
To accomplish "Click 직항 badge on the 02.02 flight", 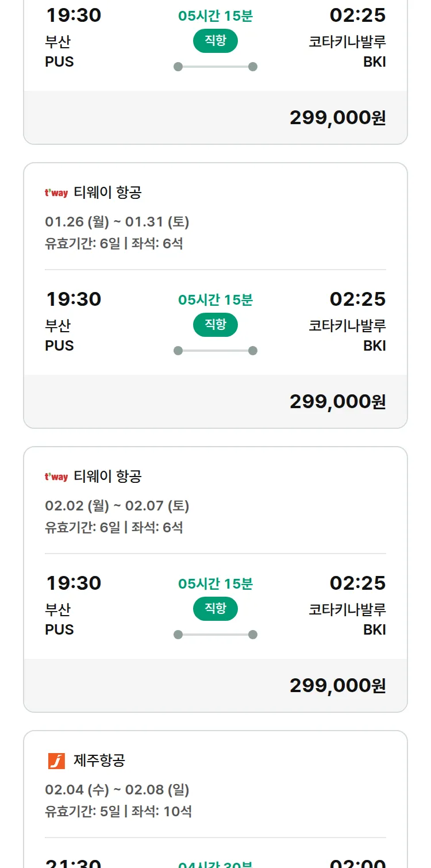I will (x=215, y=609).
